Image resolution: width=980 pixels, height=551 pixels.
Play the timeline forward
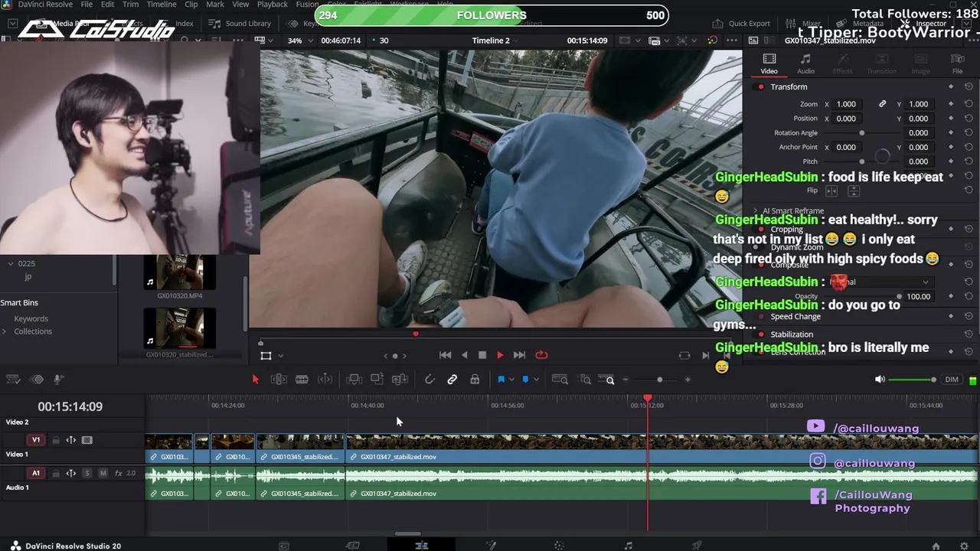coord(500,355)
